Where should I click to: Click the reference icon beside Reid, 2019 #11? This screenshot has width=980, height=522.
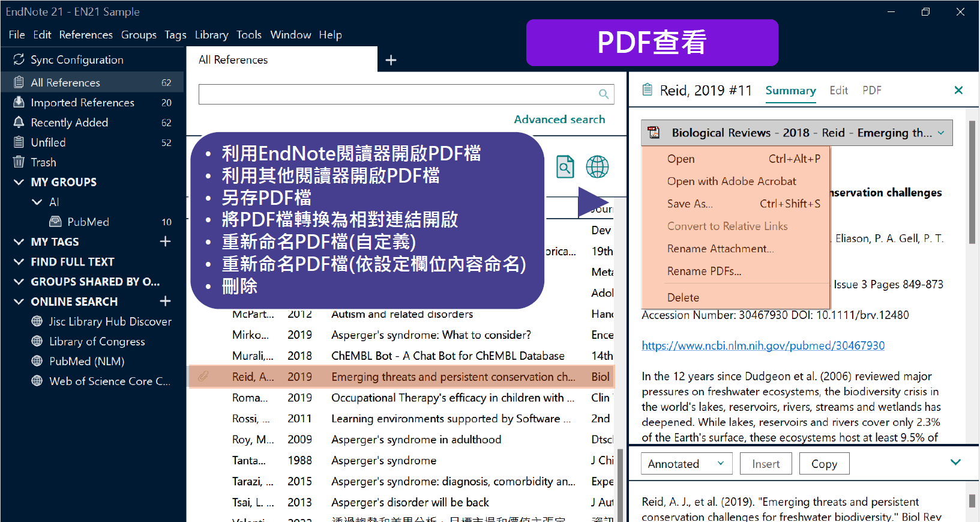tap(648, 90)
